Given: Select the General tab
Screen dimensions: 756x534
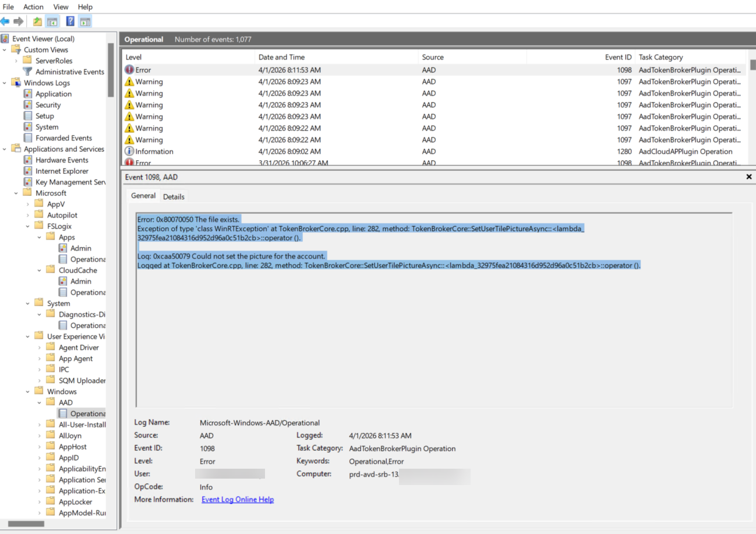Looking at the screenshot, I should click(143, 196).
